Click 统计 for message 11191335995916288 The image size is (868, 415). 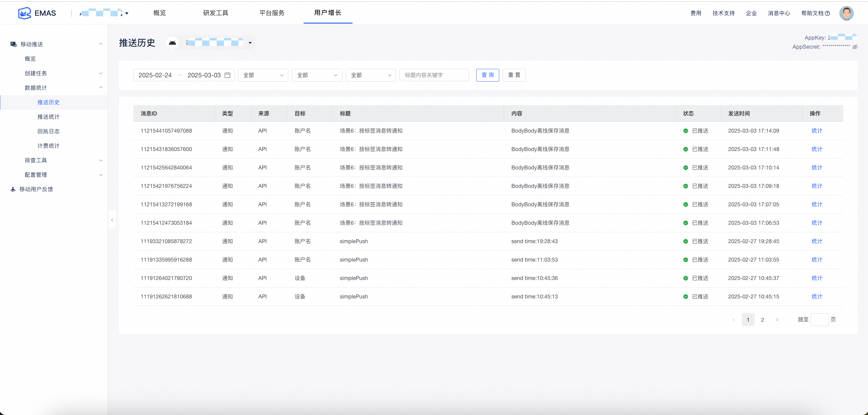point(817,259)
